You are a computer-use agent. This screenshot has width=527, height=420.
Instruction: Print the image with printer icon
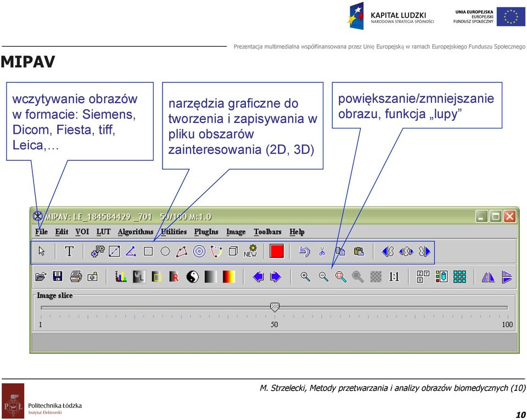76,277
